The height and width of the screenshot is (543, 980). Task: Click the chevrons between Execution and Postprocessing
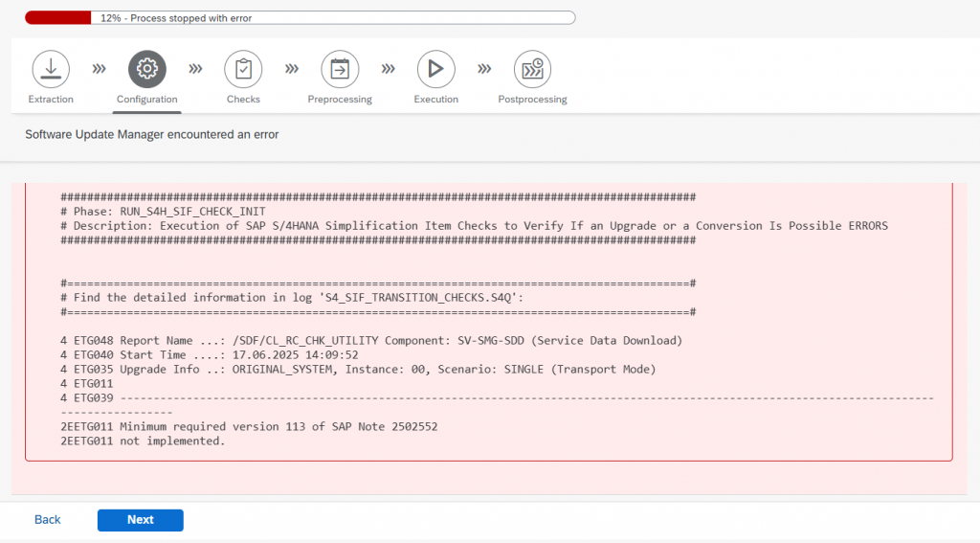pos(484,69)
